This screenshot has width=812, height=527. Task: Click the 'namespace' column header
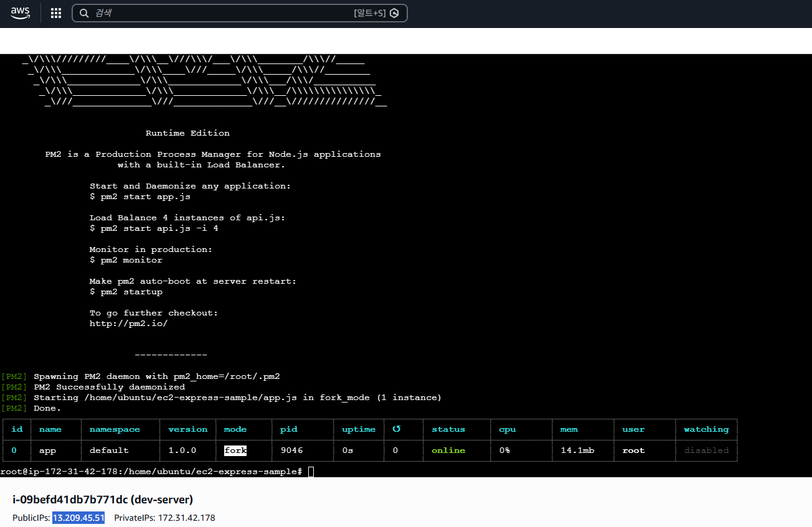pos(115,429)
